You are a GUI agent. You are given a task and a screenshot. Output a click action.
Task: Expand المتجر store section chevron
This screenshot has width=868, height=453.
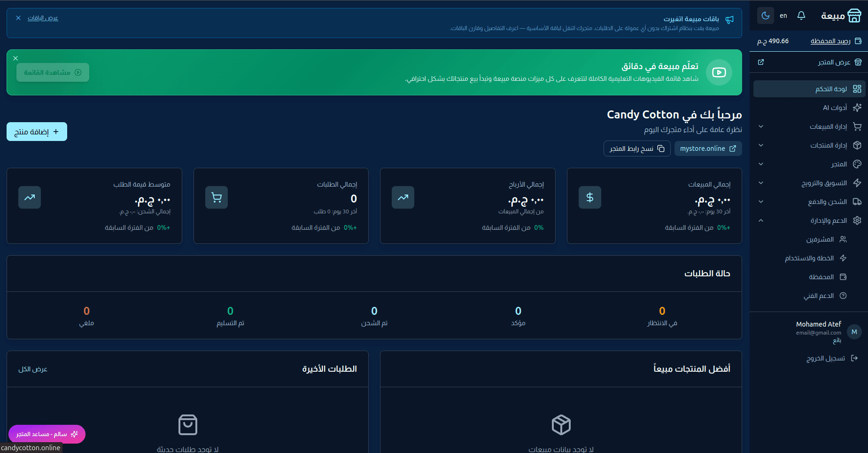(x=761, y=164)
